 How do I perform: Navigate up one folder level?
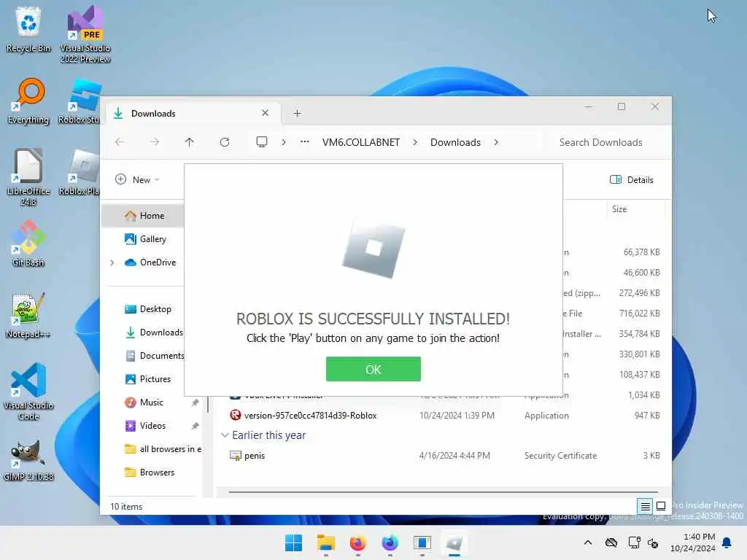[189, 142]
